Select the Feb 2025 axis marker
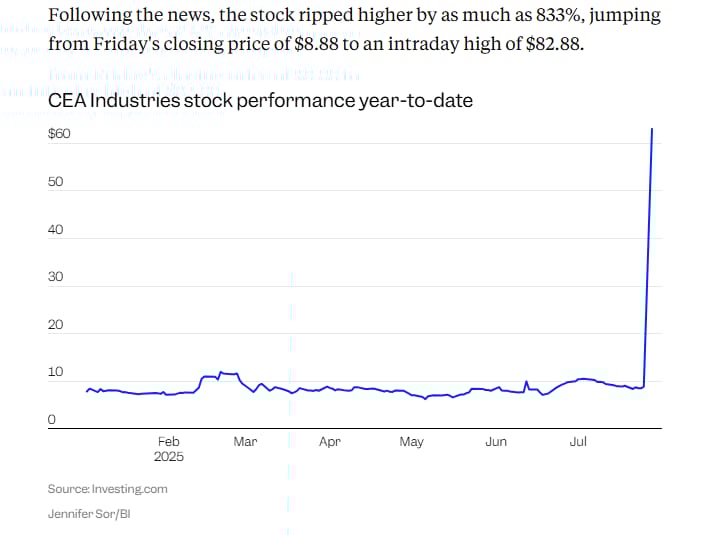 pos(169,449)
